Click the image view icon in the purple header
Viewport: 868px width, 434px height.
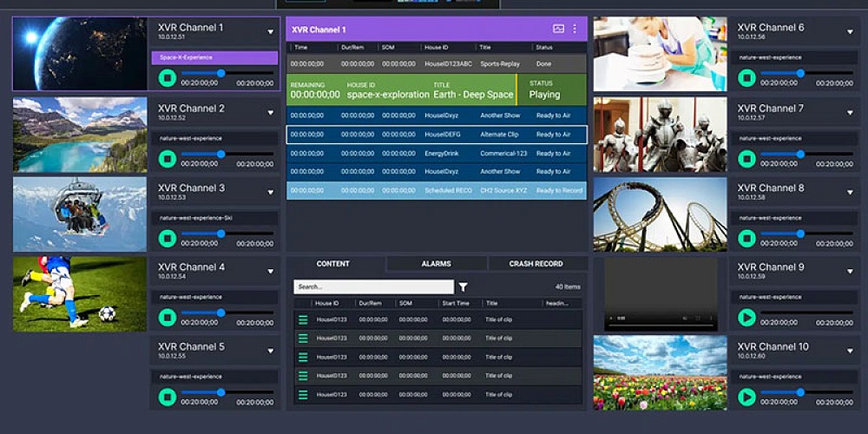(558, 29)
